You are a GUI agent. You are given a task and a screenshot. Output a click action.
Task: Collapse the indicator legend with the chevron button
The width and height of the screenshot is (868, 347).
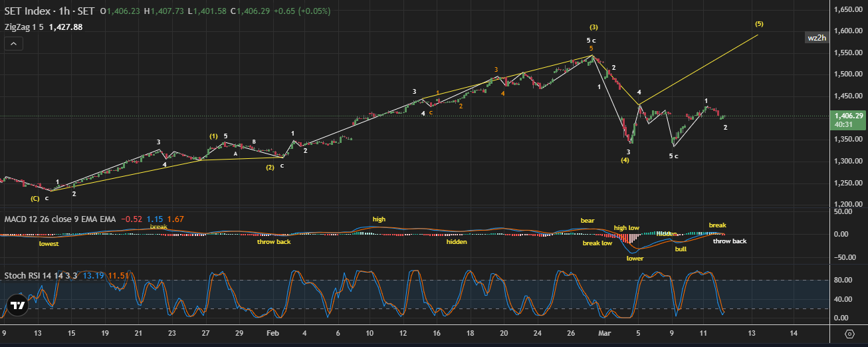tap(14, 44)
